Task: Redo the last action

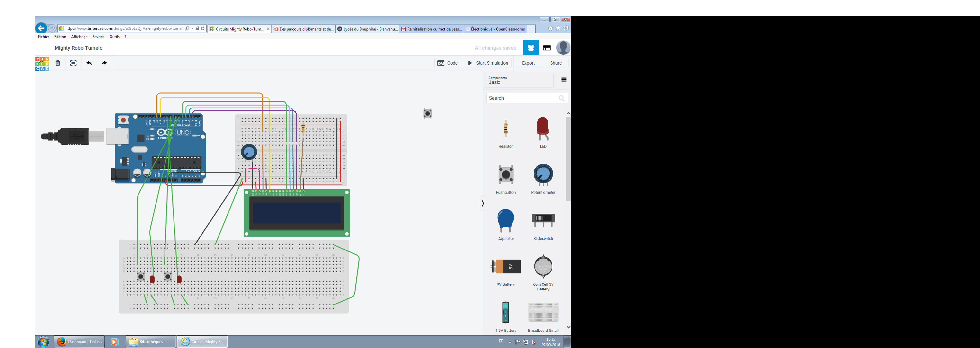Action: click(104, 63)
